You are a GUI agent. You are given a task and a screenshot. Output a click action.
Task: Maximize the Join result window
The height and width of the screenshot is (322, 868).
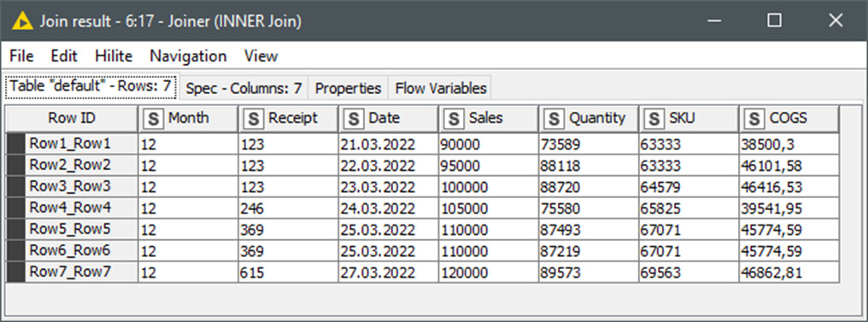pyautogui.click(x=774, y=21)
